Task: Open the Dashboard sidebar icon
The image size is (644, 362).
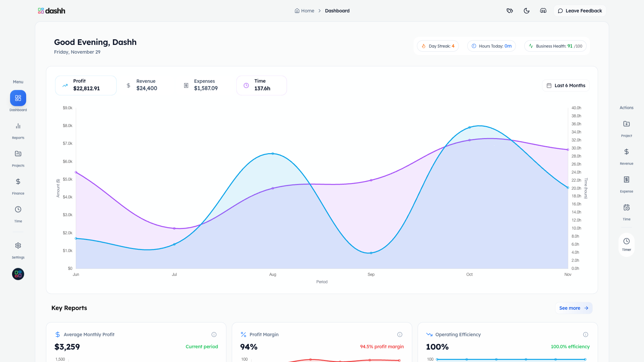Action: (18, 98)
